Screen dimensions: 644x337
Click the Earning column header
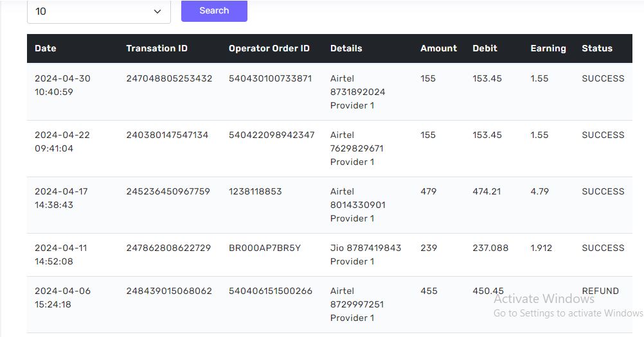pos(548,48)
